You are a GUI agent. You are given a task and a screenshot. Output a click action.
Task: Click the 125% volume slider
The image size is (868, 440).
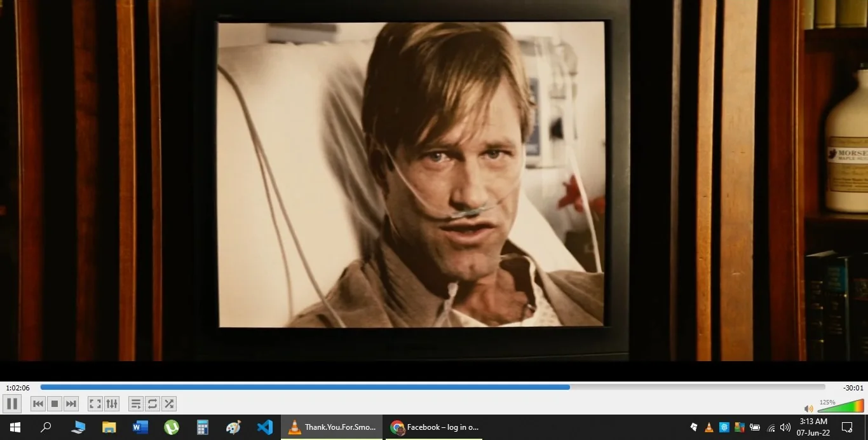(x=841, y=406)
